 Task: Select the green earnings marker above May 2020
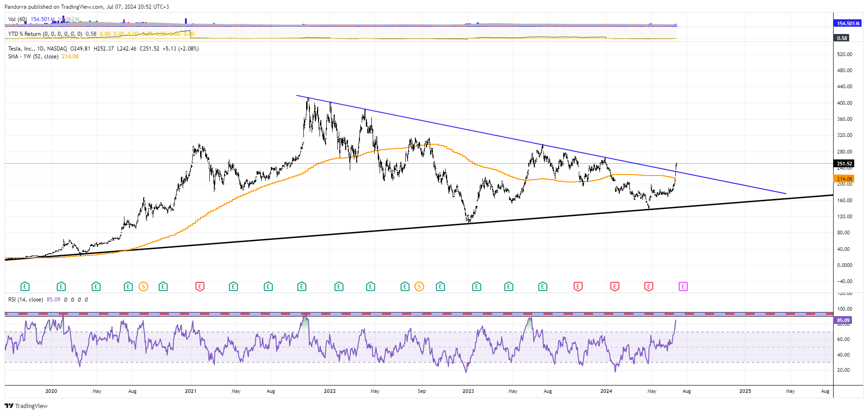pyautogui.click(x=96, y=287)
